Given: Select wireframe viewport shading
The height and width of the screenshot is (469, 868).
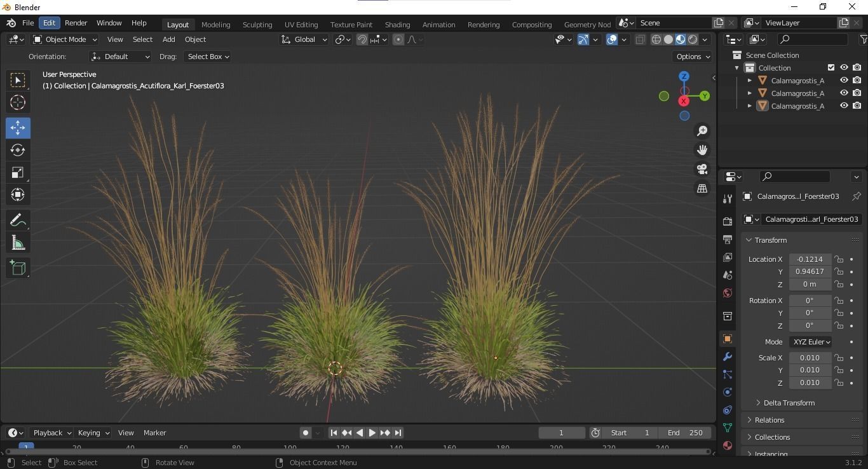Looking at the screenshot, I should point(656,39).
